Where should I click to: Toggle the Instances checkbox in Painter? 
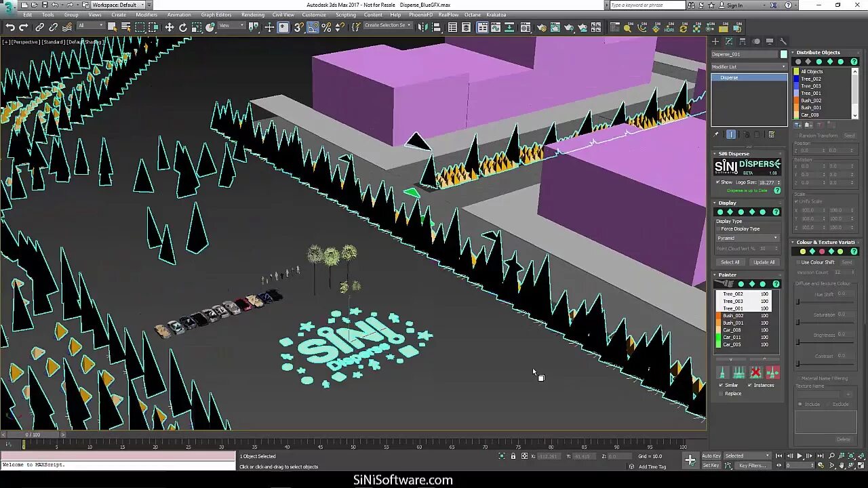click(x=750, y=385)
